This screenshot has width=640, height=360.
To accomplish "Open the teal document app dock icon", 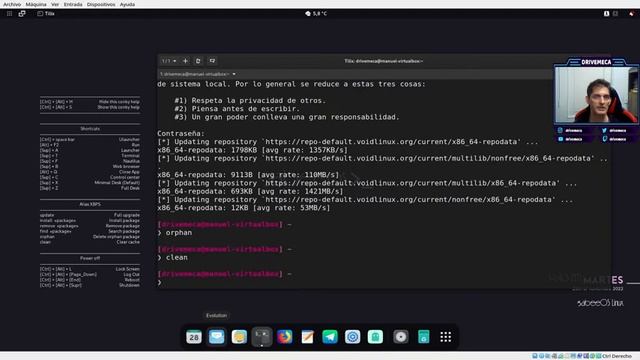I will [x=424, y=337].
